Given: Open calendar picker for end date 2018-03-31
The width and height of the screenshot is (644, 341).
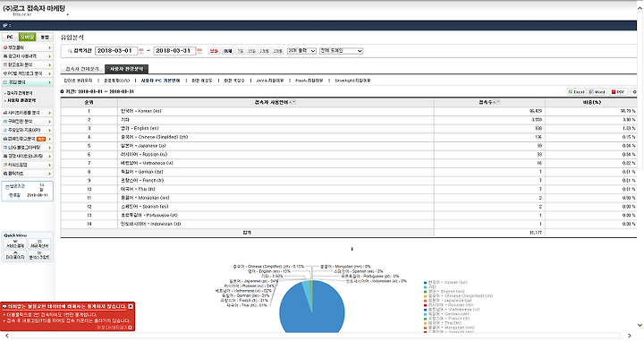Looking at the screenshot, I should (199, 51).
